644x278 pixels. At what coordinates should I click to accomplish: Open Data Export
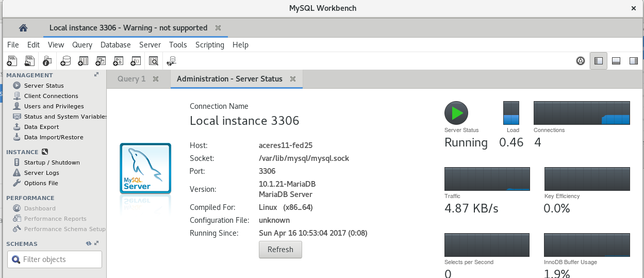(x=41, y=127)
